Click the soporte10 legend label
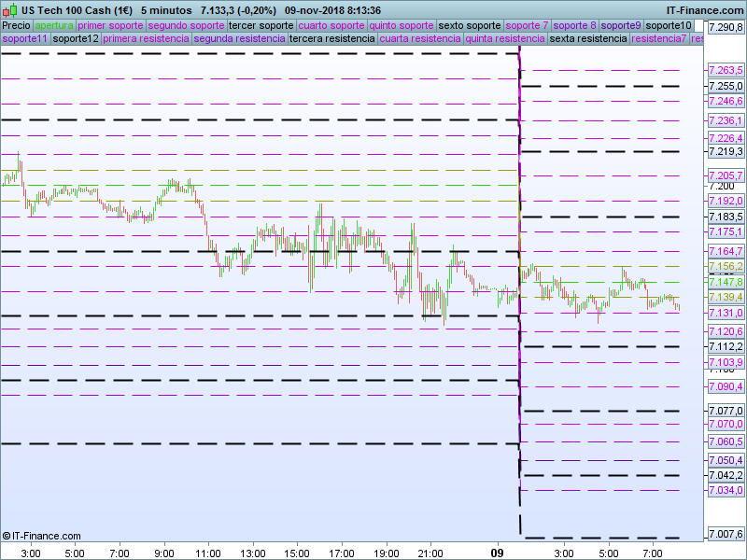 [669, 25]
